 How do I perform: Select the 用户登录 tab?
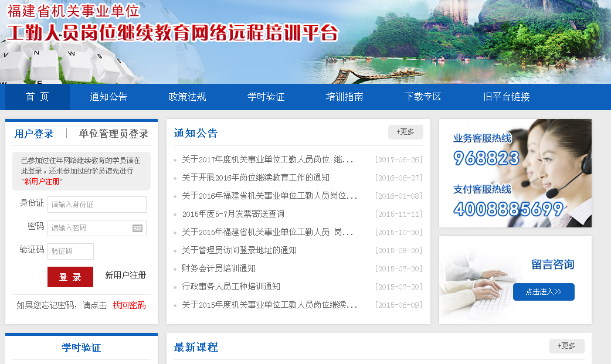(x=34, y=134)
